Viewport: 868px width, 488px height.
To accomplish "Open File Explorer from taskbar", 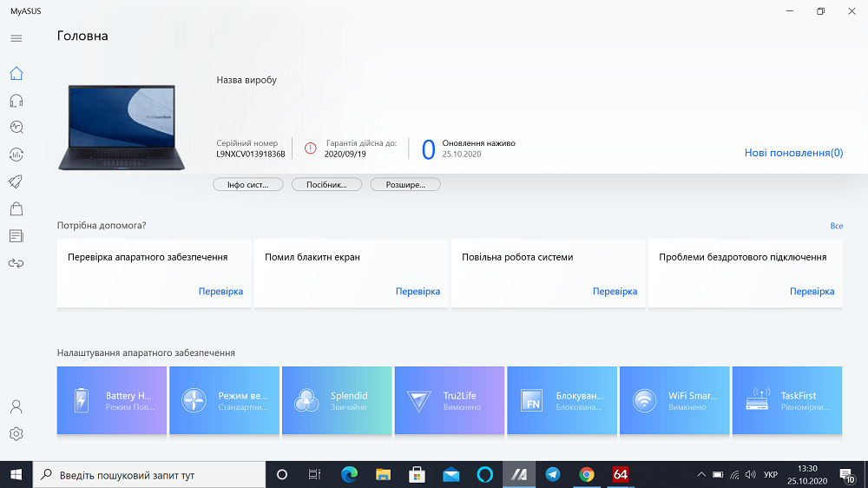I will tap(383, 475).
